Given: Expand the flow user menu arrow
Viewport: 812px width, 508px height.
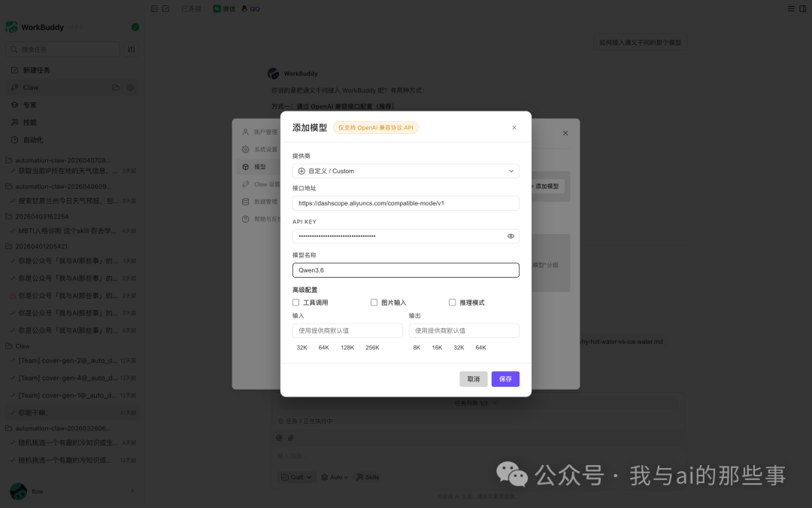Looking at the screenshot, I should pyautogui.click(x=132, y=491).
